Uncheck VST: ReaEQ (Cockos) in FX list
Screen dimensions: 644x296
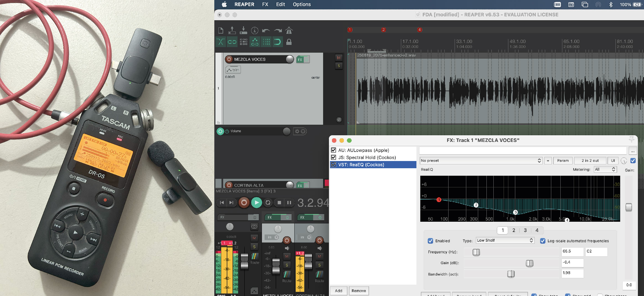(x=334, y=165)
